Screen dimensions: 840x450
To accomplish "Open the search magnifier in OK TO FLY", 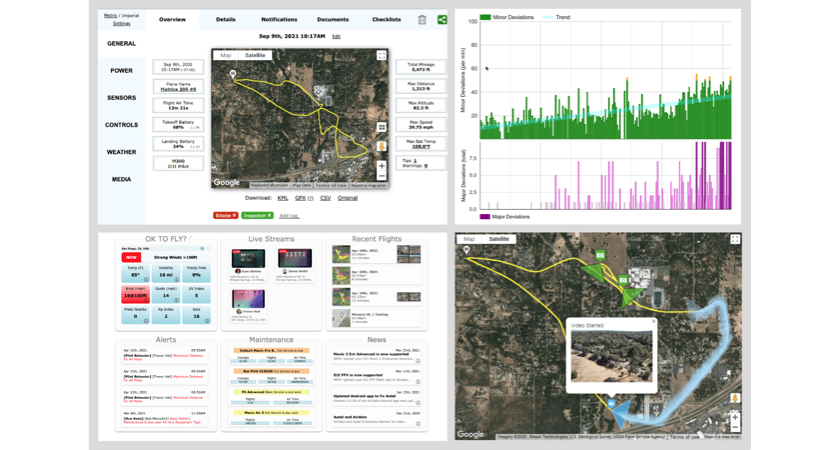I will click(208, 249).
